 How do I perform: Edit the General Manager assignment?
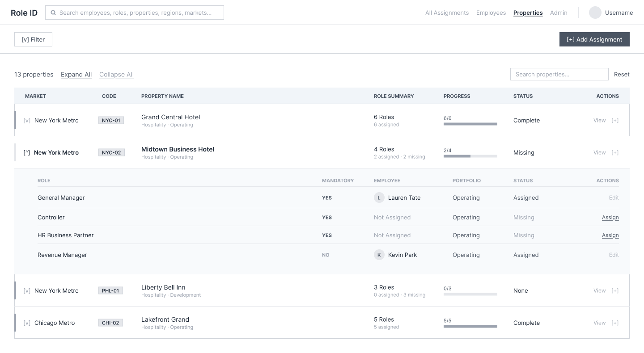(614, 198)
